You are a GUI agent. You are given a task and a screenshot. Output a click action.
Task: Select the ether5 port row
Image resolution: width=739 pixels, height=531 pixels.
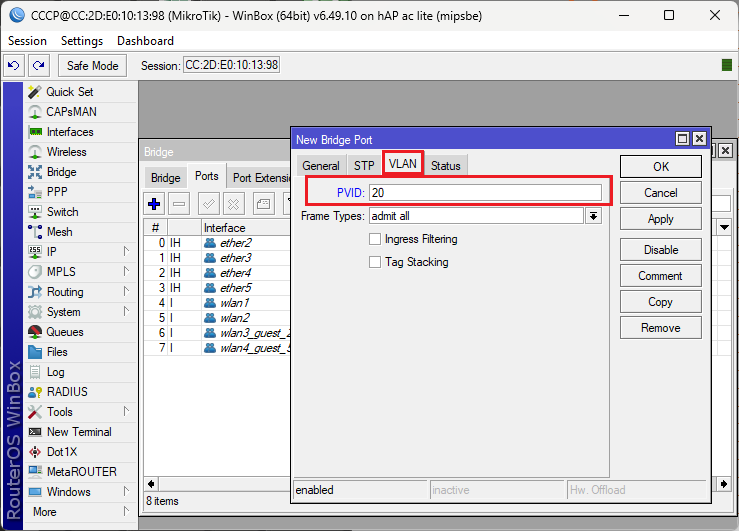218,288
